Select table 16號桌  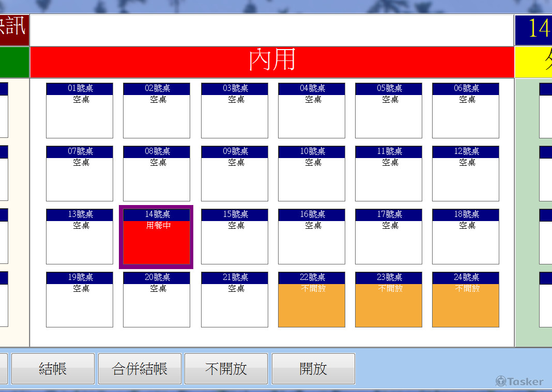312,237
